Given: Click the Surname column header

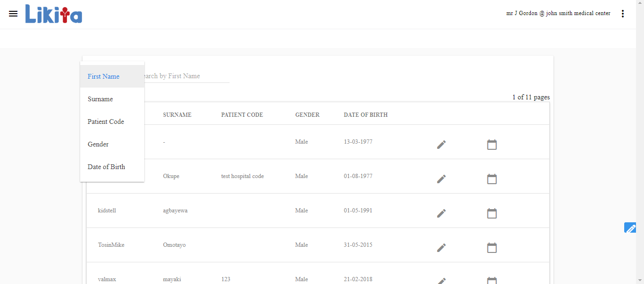Looking at the screenshot, I should [x=177, y=115].
